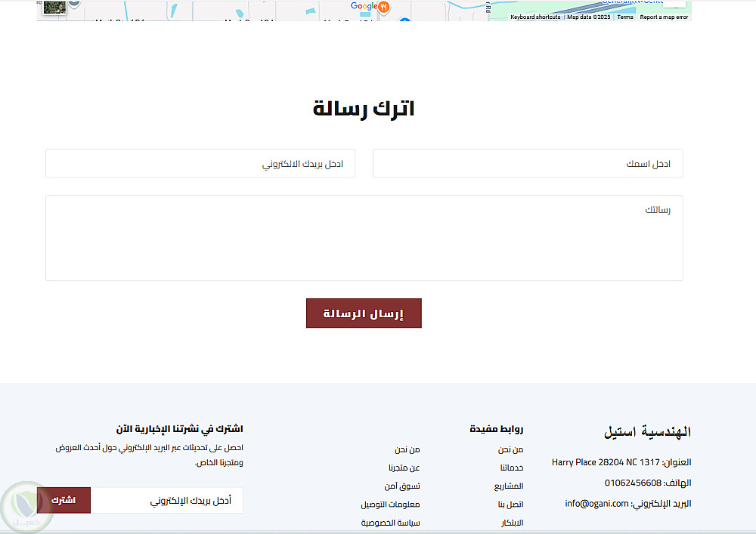Image resolution: width=756 pixels, height=534 pixels.
Task: Open the 'خدماتنا' footer link
Action: tap(512, 468)
